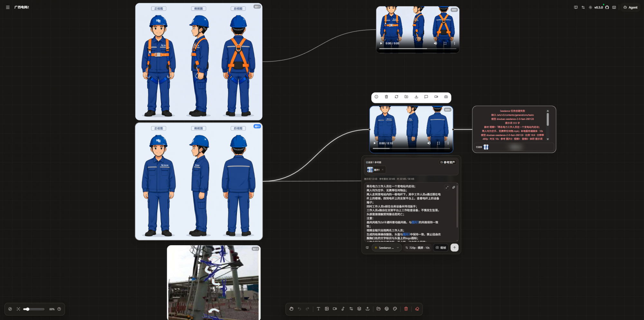Click the book icon beside Seedance dropdown
Viewport: 644px width, 320px height.
367,247
